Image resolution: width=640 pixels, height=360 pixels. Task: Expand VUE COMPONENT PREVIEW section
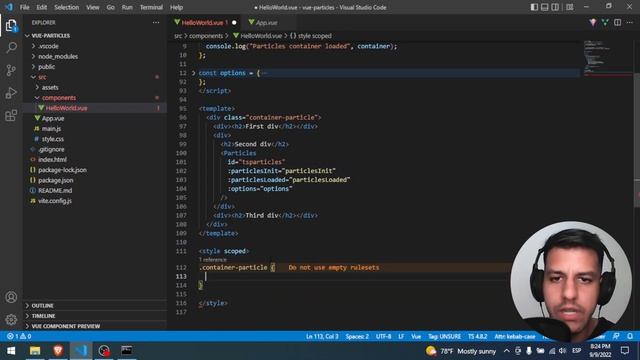[x=65, y=326]
